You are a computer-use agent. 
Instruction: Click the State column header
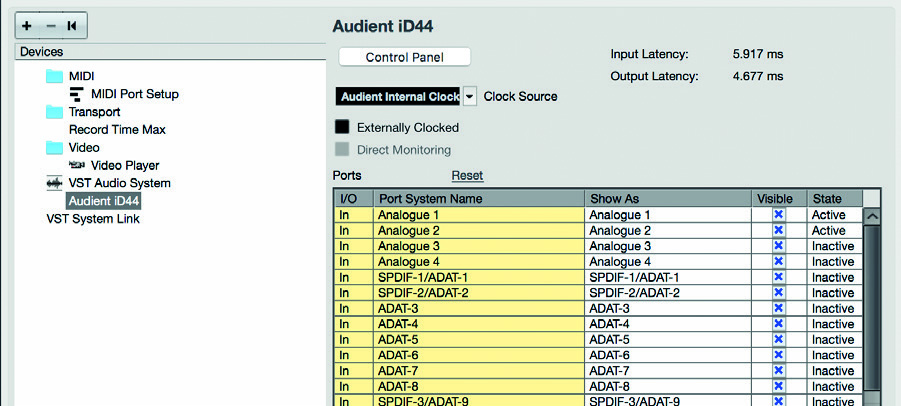pyautogui.click(x=835, y=199)
